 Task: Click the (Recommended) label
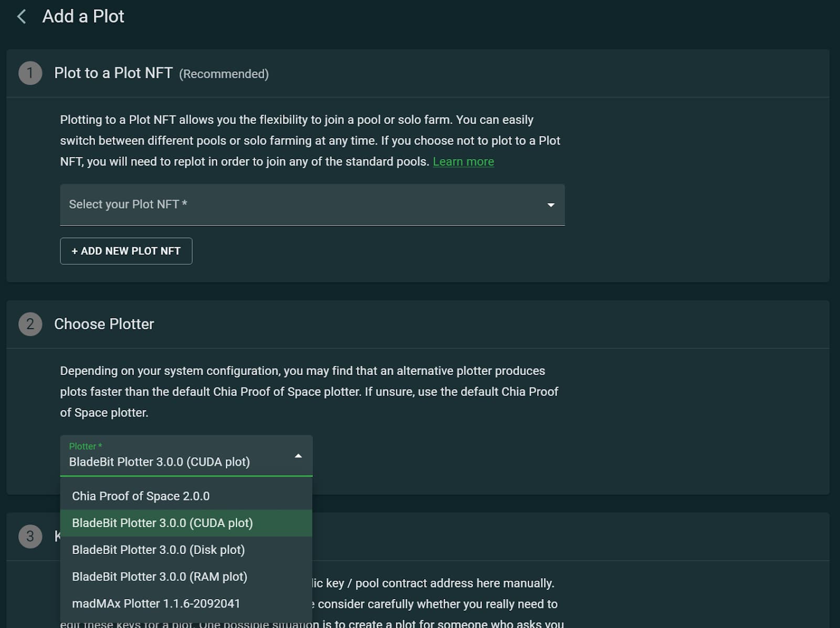(224, 74)
